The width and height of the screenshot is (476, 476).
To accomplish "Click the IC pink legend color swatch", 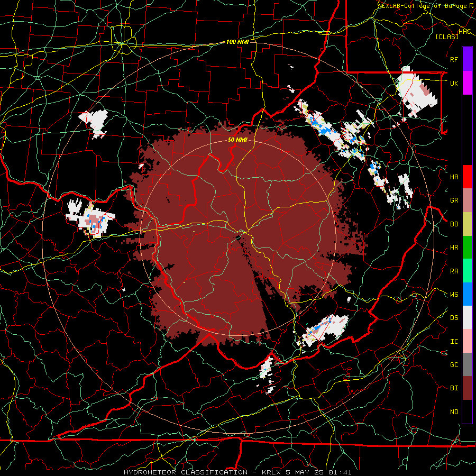I will tap(467, 341).
